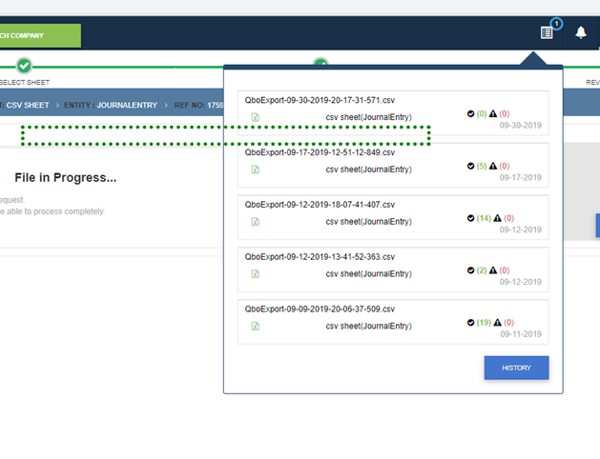
Task: Select the date 09-17-2019 text
Action: [x=520, y=177]
